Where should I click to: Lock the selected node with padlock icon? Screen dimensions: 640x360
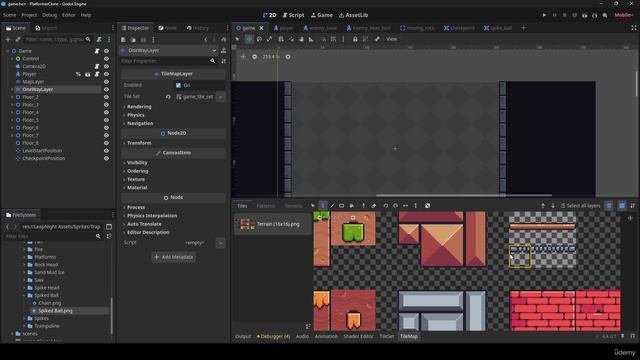coord(355,39)
